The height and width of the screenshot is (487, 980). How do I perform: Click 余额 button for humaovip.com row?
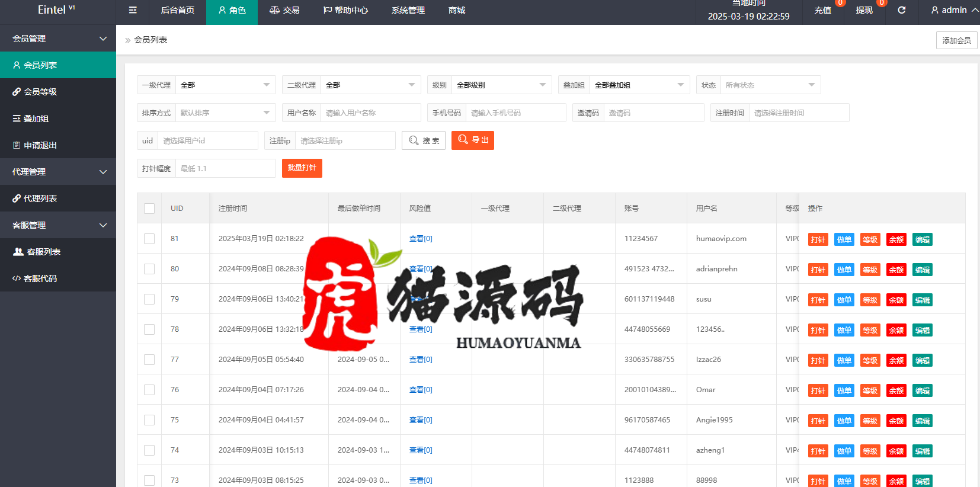click(x=896, y=239)
